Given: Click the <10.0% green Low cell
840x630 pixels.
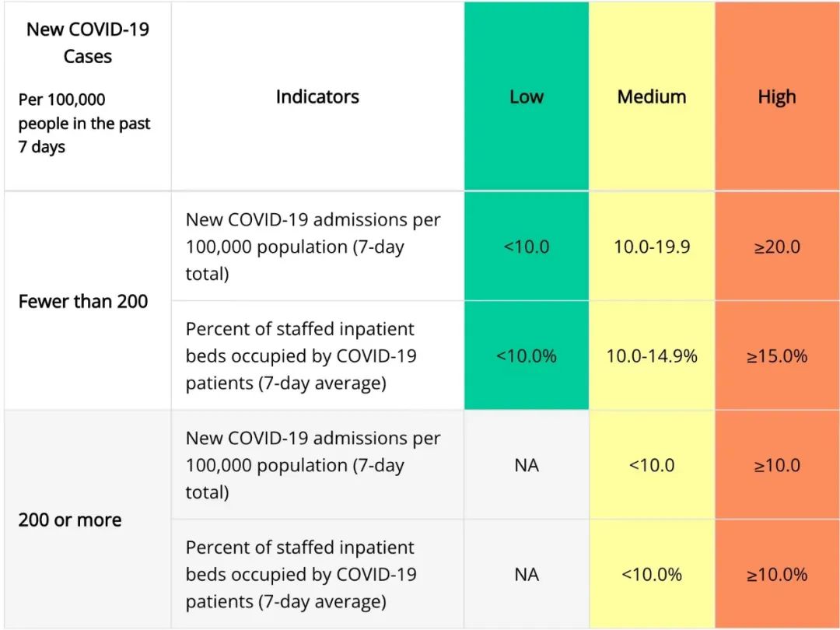Looking at the screenshot, I should point(526,355).
